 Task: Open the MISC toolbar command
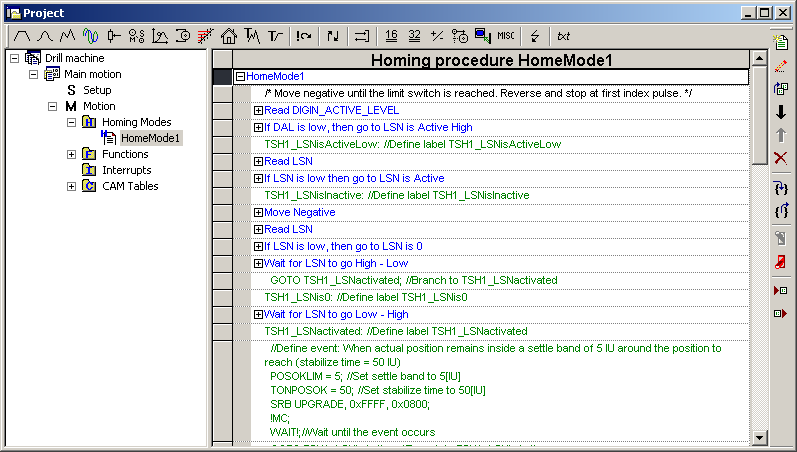click(x=507, y=36)
